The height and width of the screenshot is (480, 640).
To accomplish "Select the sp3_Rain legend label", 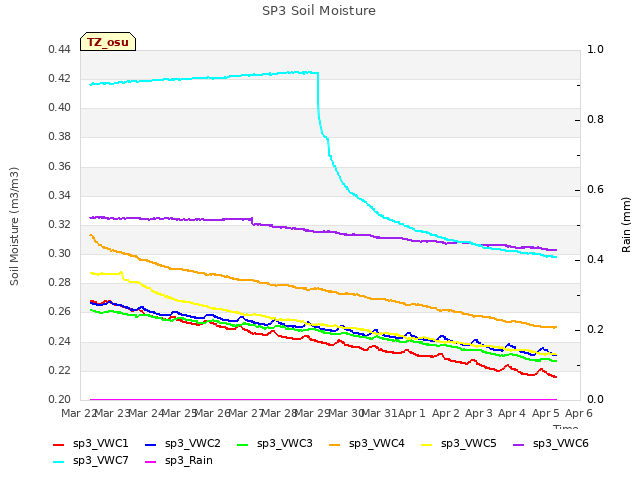I will click(x=189, y=460).
